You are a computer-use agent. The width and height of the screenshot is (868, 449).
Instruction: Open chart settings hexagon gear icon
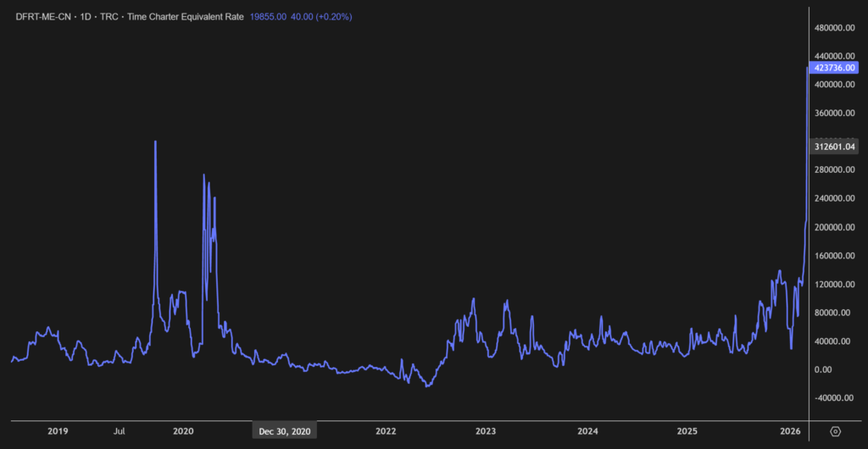[x=836, y=431]
